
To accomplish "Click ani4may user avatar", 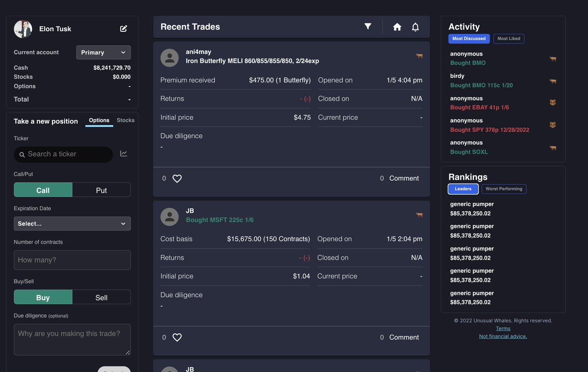I will pyautogui.click(x=170, y=58).
